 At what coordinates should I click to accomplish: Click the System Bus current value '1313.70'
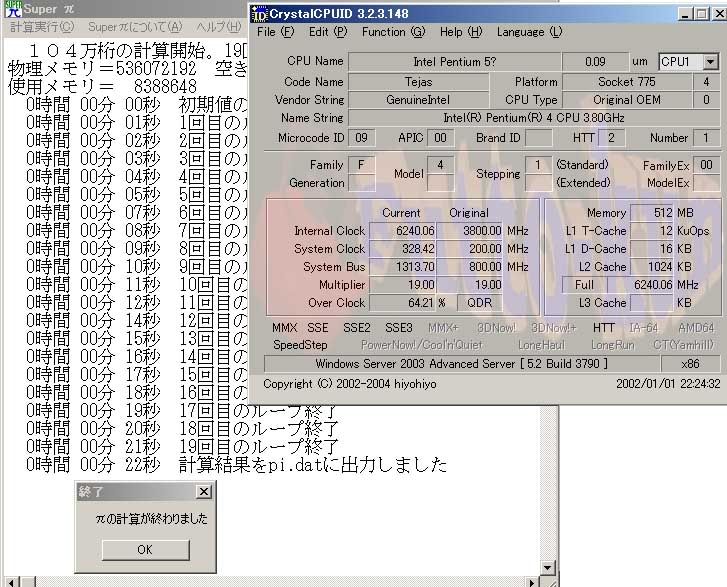402,267
